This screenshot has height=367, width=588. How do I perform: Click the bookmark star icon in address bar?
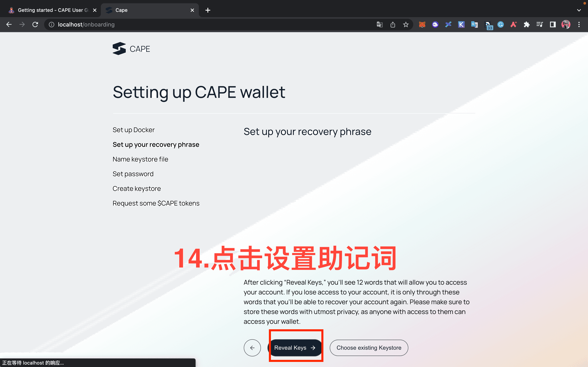coord(405,24)
